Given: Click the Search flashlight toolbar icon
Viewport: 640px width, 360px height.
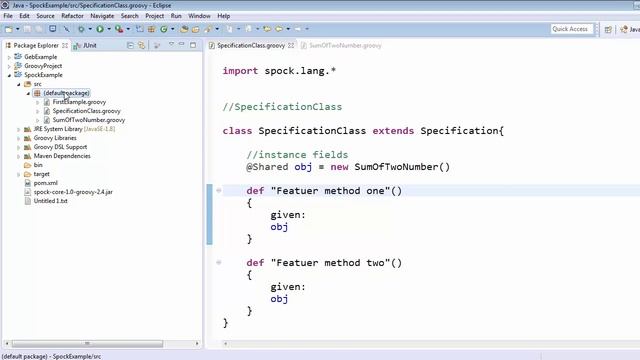Looking at the screenshot, I should [x=208, y=29].
